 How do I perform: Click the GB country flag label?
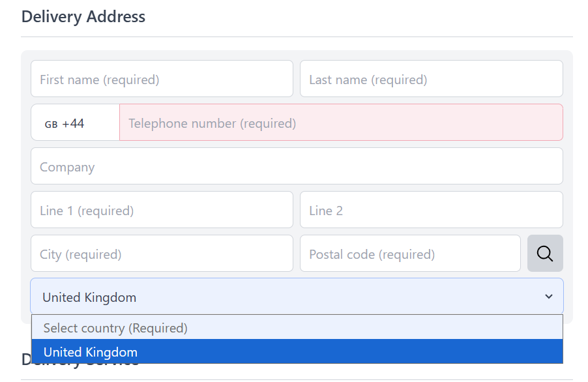51,124
